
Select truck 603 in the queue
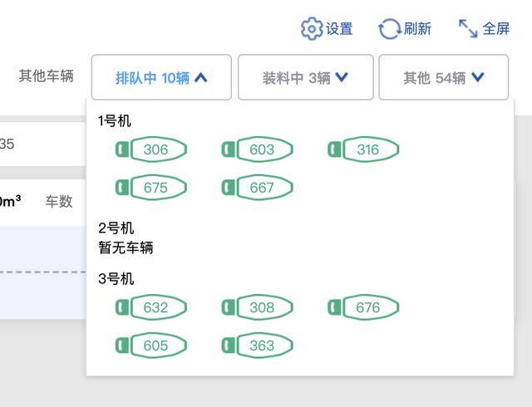[258, 150]
